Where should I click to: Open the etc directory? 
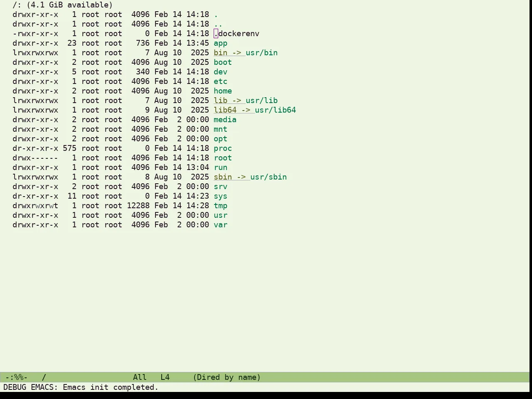[220, 81]
